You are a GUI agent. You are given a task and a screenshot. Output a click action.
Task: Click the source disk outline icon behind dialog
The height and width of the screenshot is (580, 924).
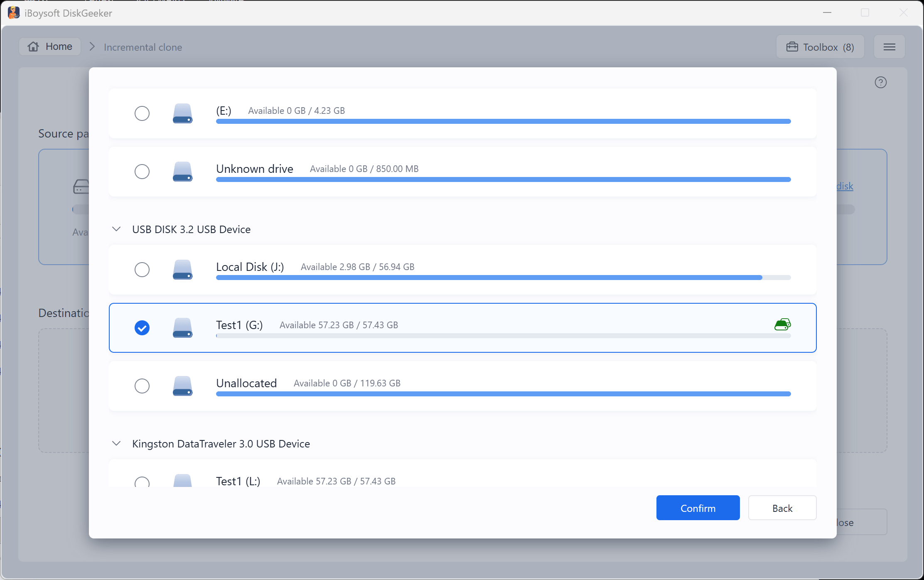81,187
